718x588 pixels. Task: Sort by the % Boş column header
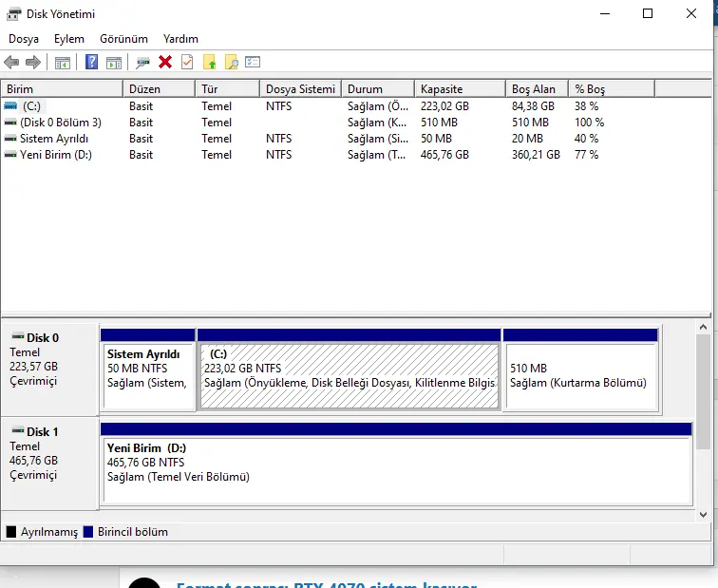[612, 89]
